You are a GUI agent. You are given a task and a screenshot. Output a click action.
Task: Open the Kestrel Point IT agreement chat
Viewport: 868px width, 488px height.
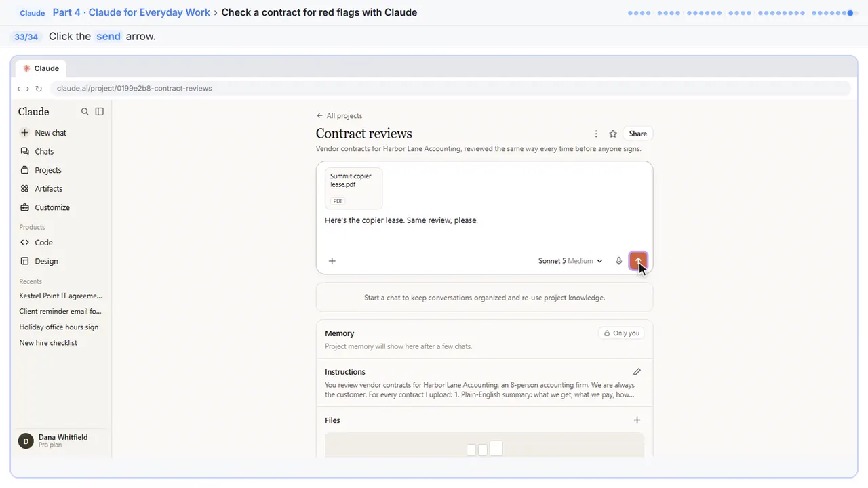(61, 296)
